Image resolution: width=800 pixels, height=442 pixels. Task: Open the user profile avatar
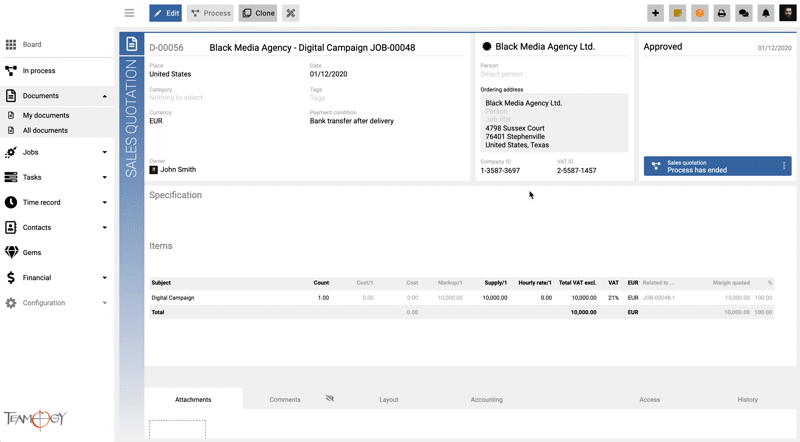788,13
